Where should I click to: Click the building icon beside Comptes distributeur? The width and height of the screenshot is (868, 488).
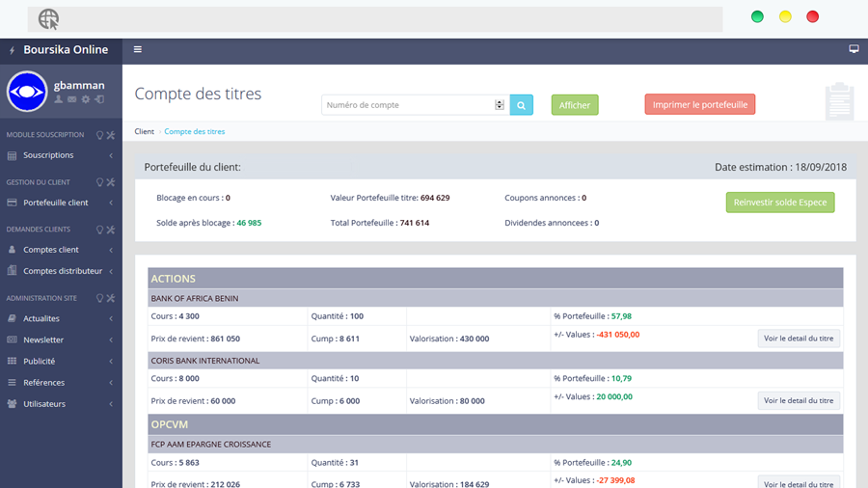click(12, 271)
